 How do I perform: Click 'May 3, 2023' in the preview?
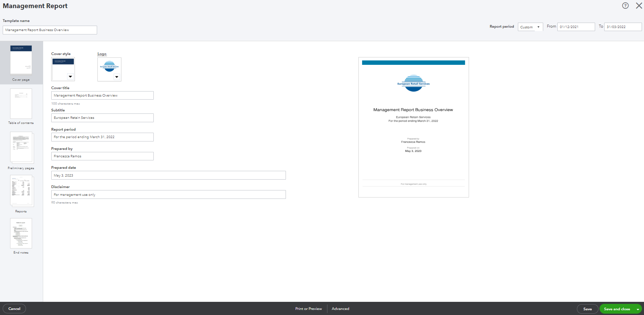point(413,151)
